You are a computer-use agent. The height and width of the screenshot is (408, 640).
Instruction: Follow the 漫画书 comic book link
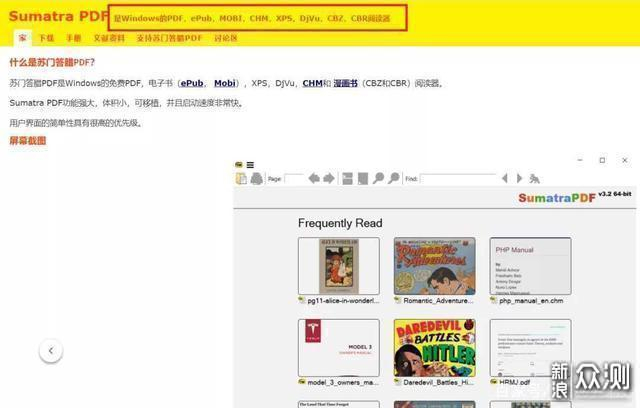346,83
